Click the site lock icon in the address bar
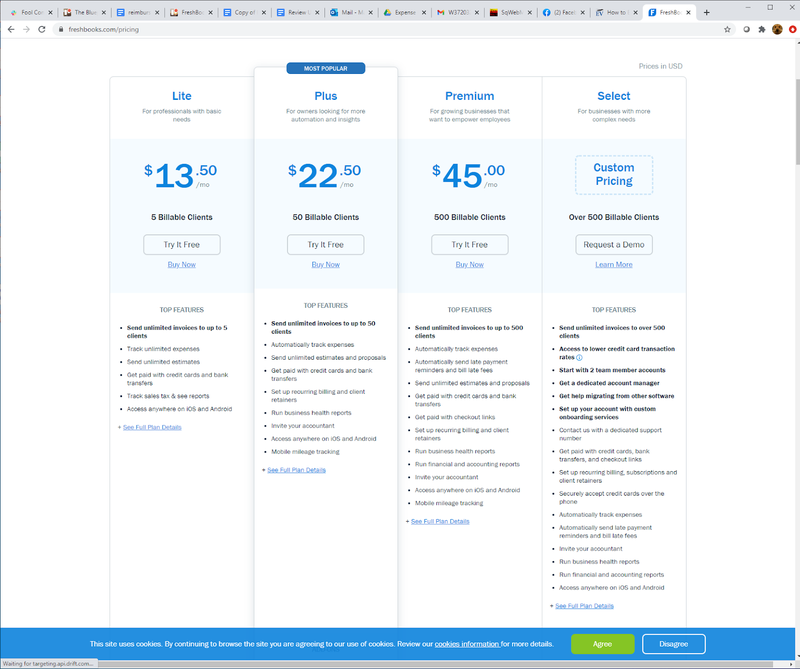The width and height of the screenshot is (800, 669). coord(61,30)
